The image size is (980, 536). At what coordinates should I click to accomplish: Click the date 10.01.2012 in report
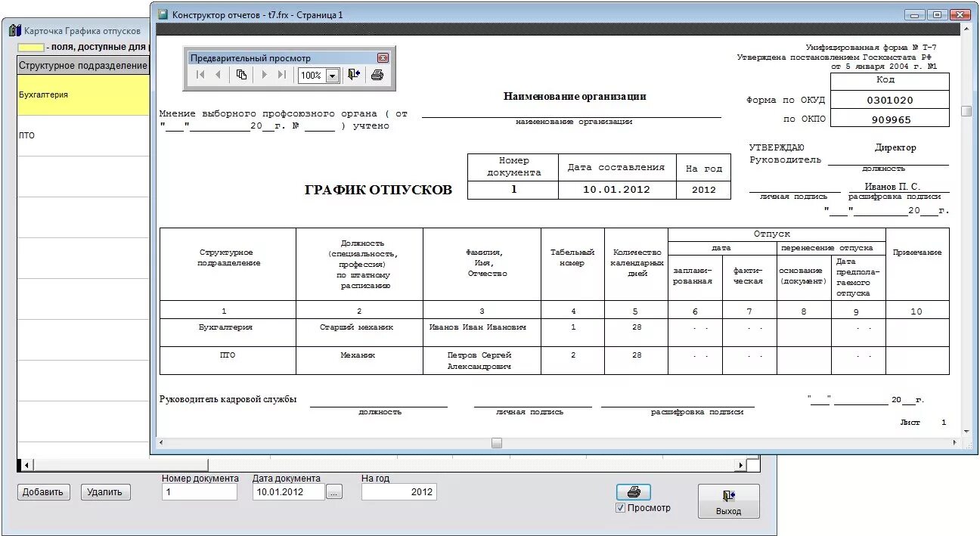click(x=616, y=190)
